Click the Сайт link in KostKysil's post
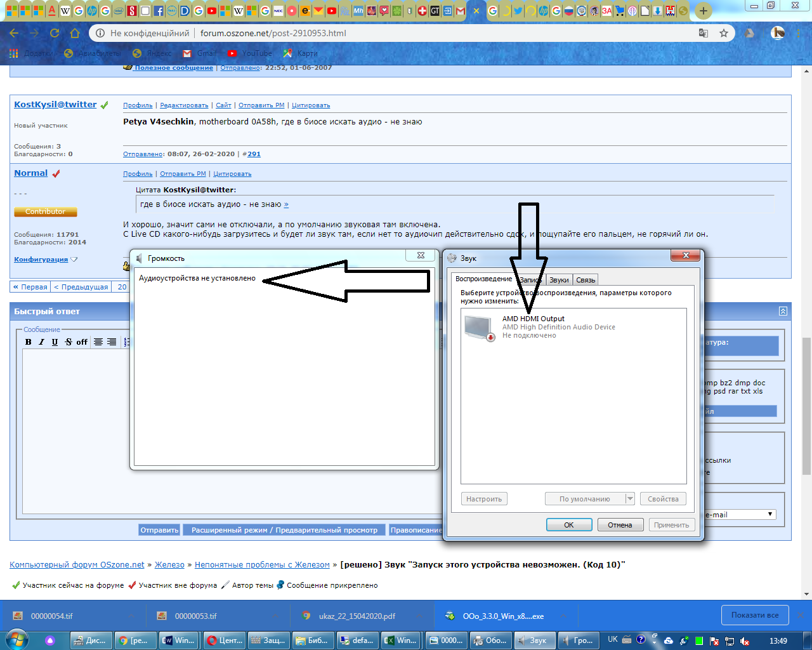Image resolution: width=812 pixels, height=650 pixels. (223, 105)
